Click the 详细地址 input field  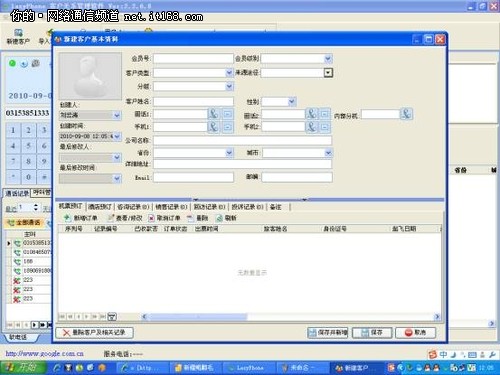point(242,164)
